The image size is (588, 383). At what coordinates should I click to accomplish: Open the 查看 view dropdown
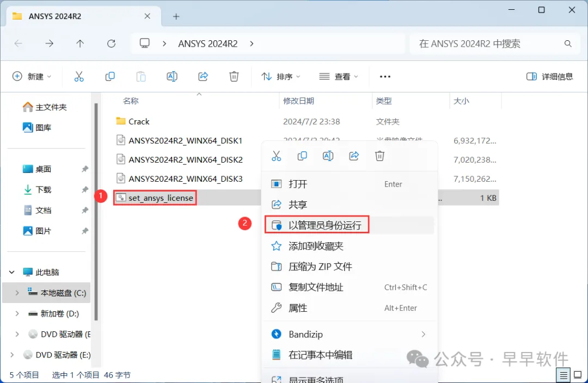339,77
